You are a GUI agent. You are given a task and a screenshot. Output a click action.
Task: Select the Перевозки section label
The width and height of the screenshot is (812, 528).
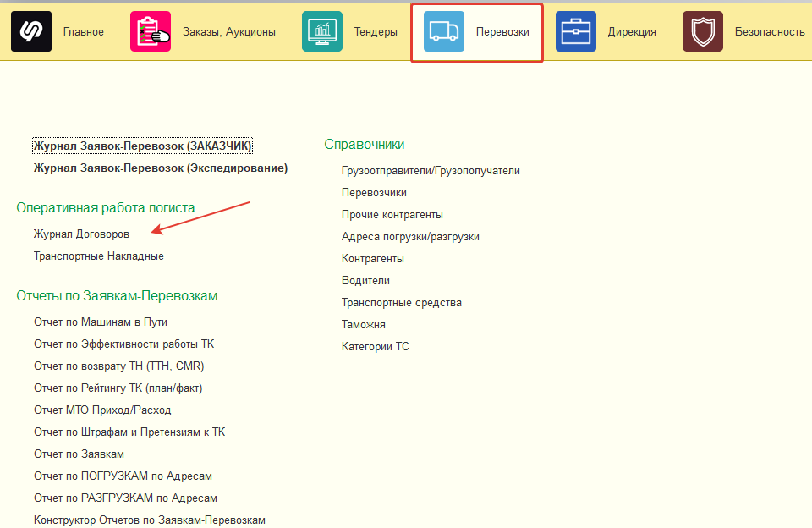pos(502,31)
